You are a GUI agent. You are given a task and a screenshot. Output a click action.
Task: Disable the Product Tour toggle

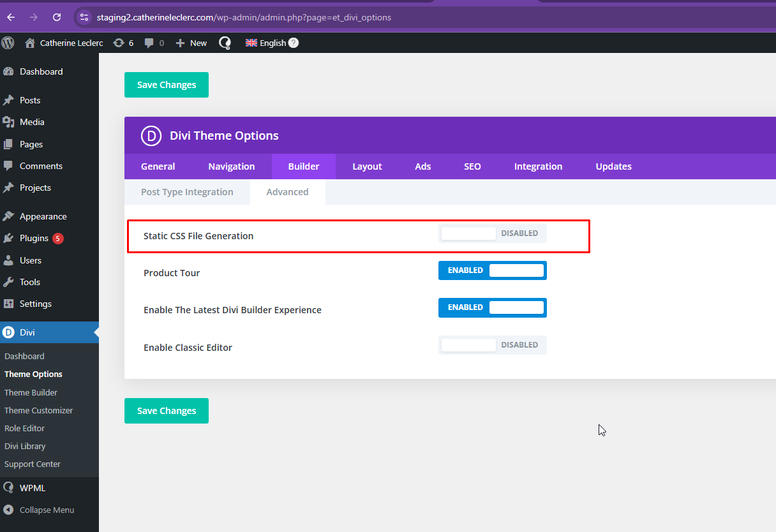click(x=493, y=270)
